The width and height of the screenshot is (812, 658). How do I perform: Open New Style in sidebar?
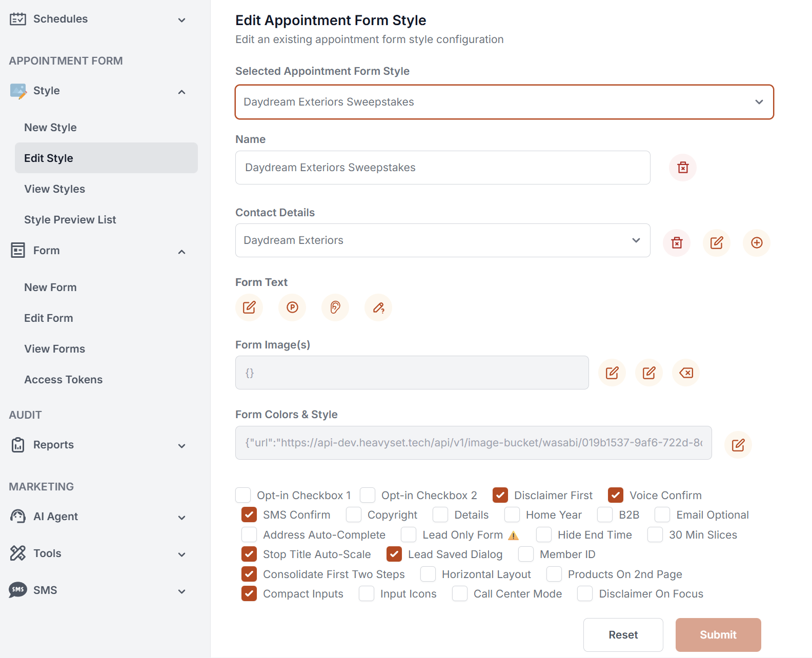(x=106, y=127)
